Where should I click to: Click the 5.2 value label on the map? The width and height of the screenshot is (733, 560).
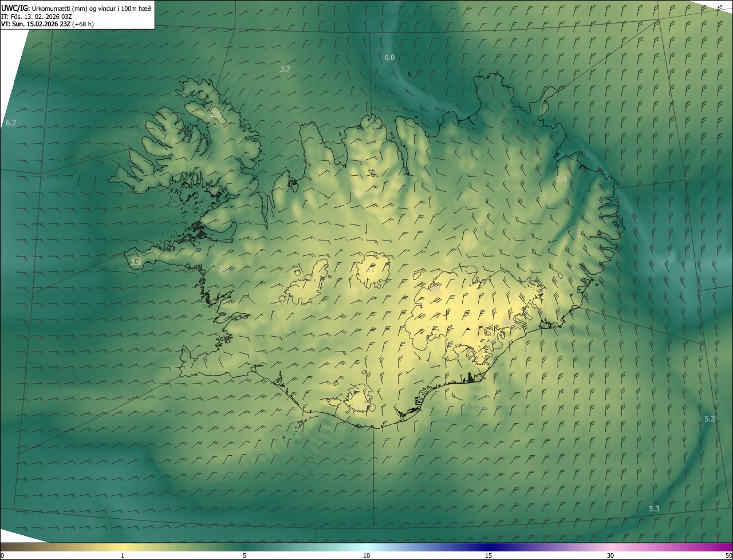[710, 419]
